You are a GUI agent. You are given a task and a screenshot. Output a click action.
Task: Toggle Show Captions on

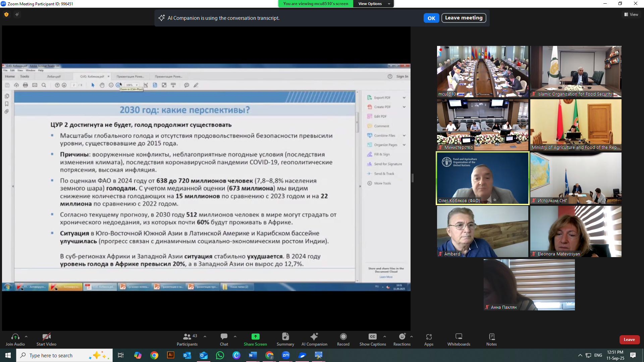point(372,337)
